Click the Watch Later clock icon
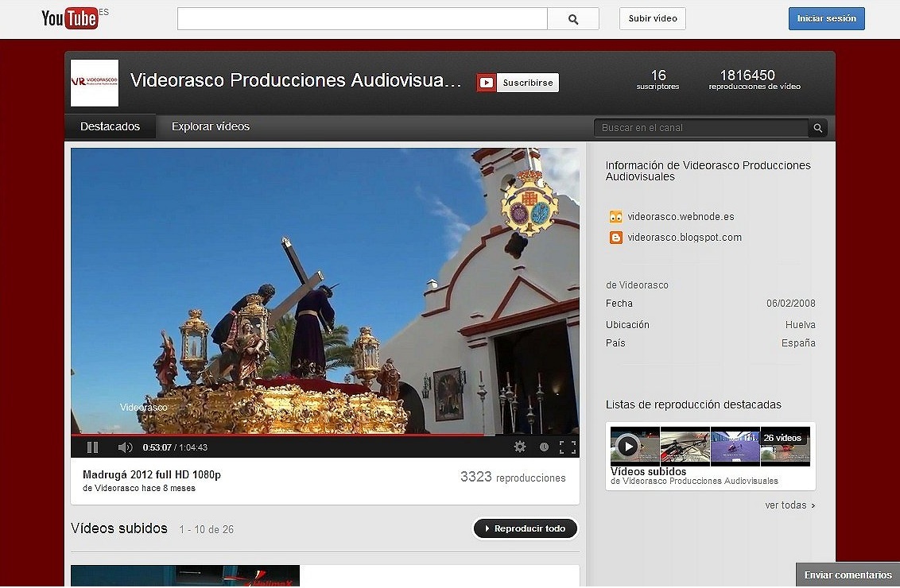Viewport: 900px width, 588px height. [544, 447]
